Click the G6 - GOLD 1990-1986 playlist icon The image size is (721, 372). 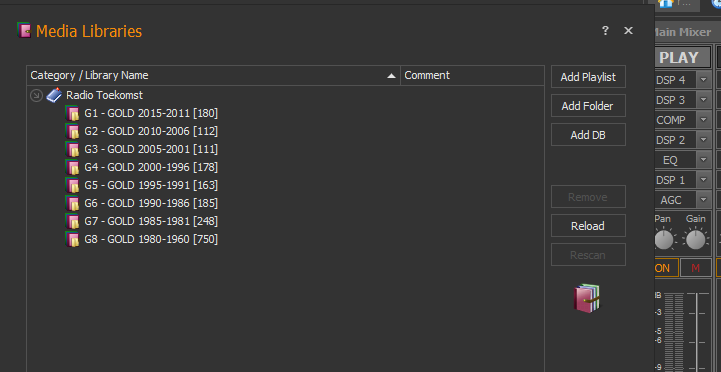click(x=73, y=203)
